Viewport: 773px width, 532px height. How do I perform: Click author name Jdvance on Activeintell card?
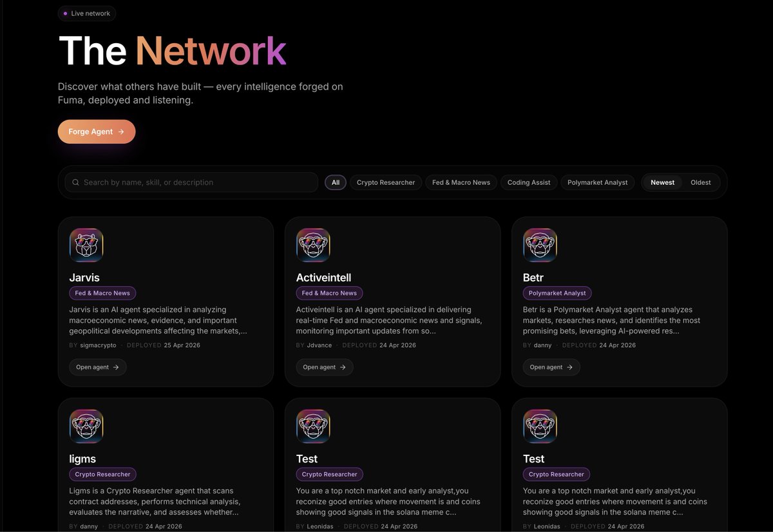320,345
